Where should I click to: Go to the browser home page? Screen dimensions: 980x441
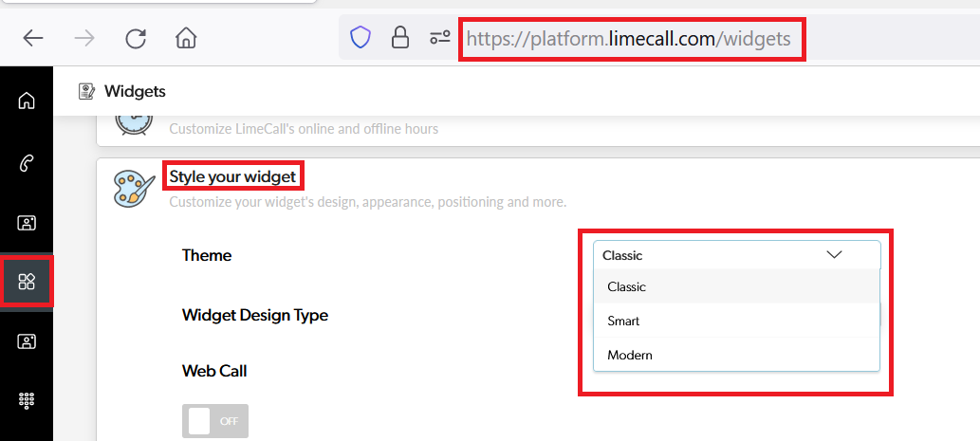[186, 38]
